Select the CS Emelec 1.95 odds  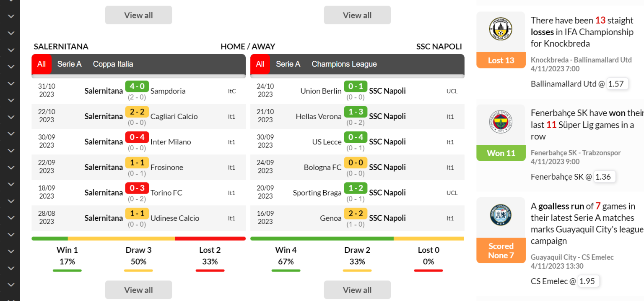(589, 281)
